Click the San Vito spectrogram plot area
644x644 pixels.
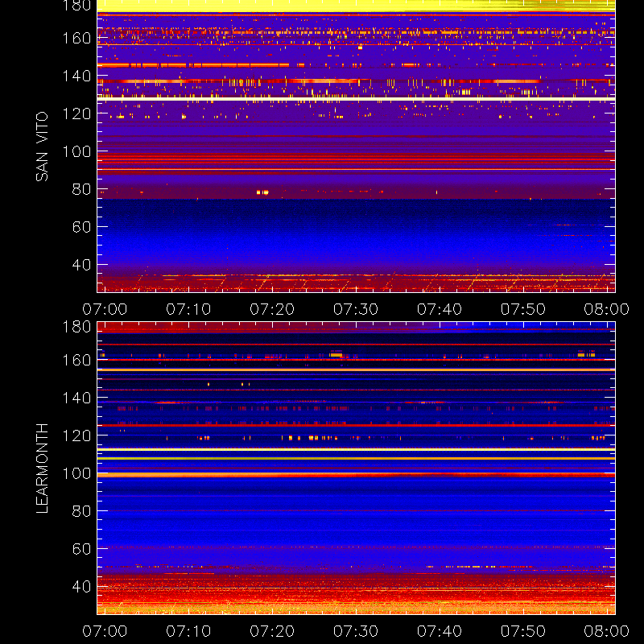point(356,147)
